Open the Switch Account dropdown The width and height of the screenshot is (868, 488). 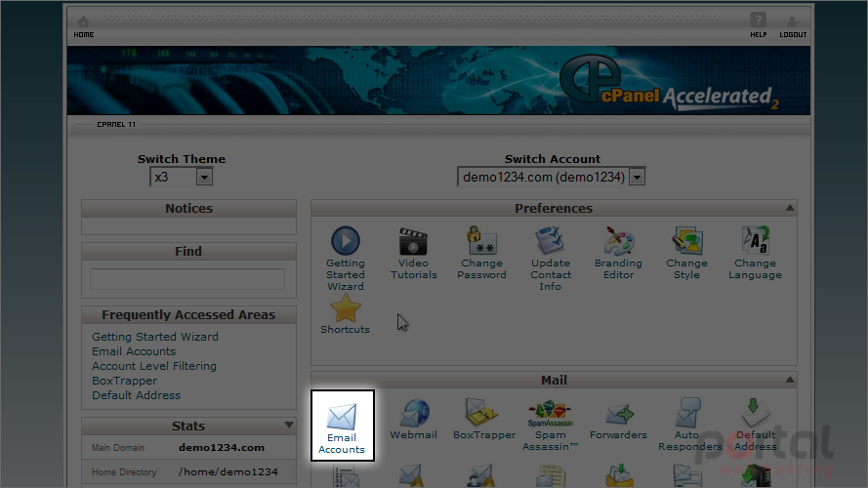552,177
